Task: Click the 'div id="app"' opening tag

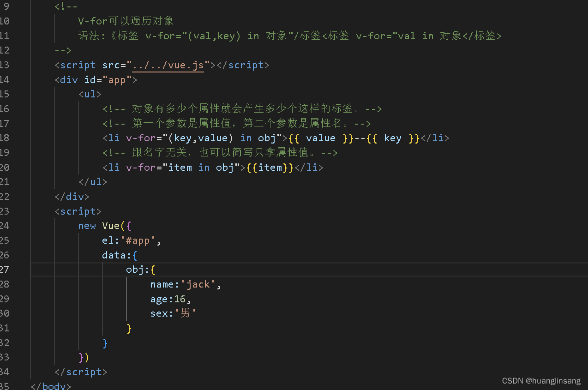Action: (96, 80)
